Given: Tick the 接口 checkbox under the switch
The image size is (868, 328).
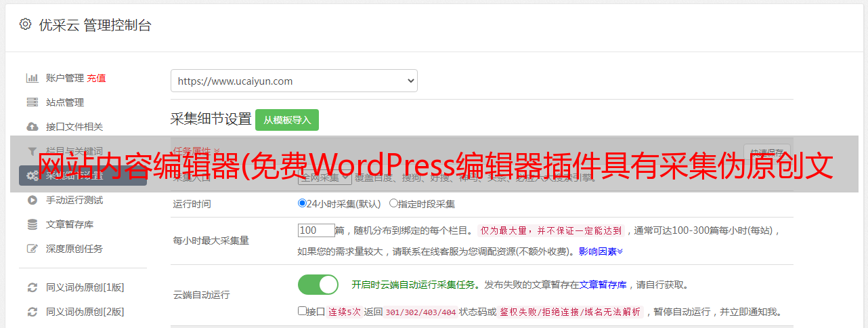Looking at the screenshot, I should coord(302,311).
